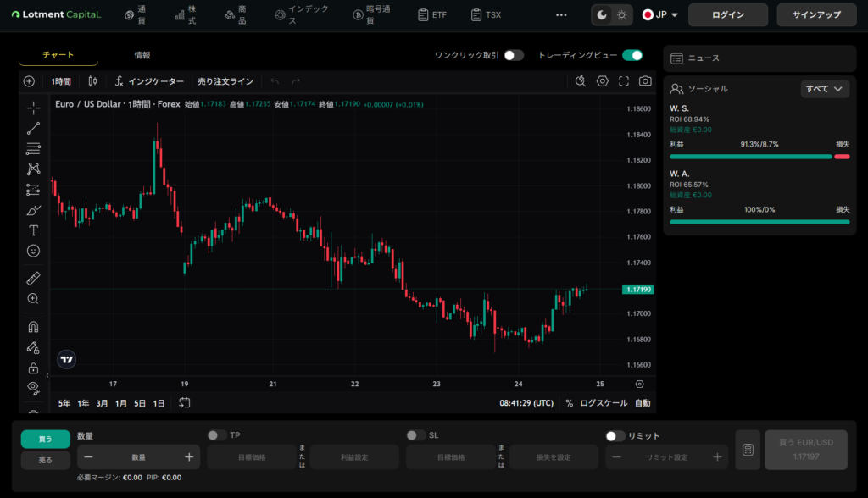Screen dimensions: 868x498
Task: Click the ログイン button
Action: click(x=728, y=15)
